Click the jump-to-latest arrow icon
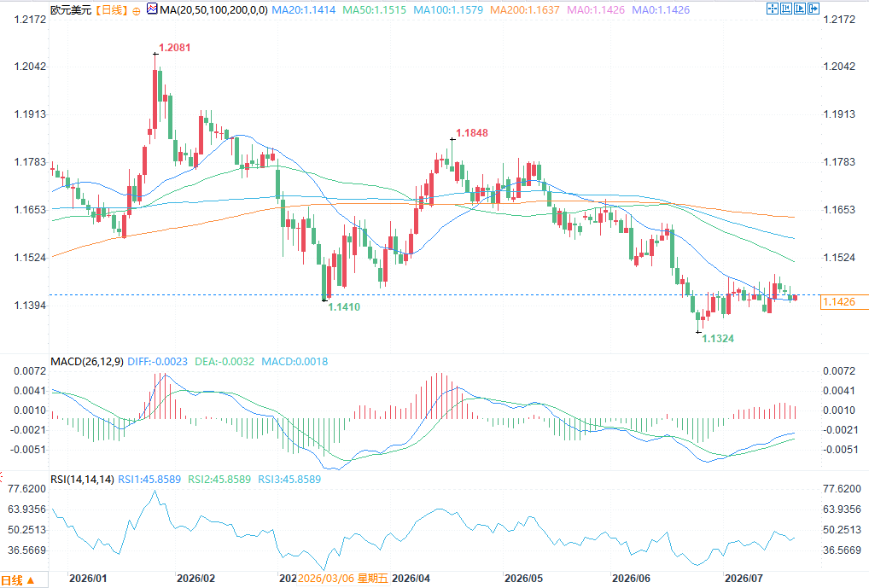 click(x=814, y=9)
